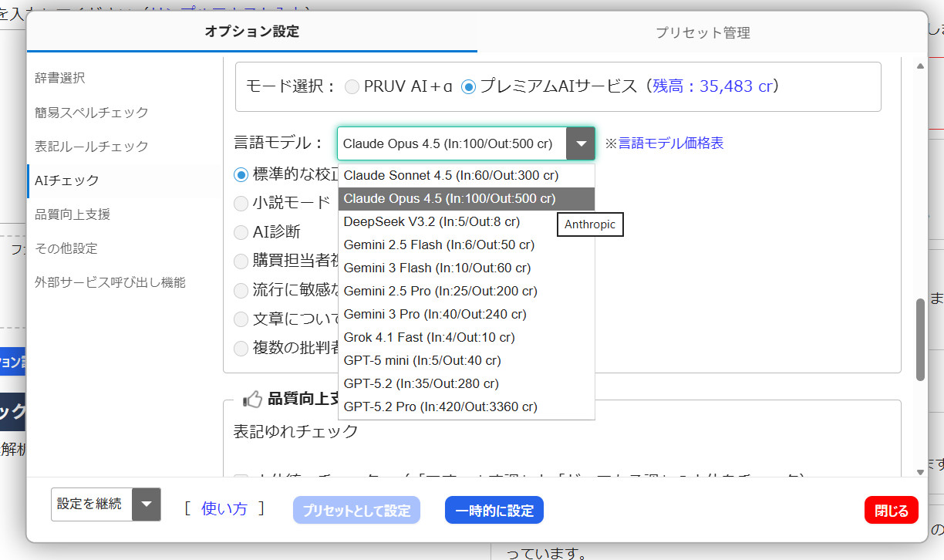The width and height of the screenshot is (944, 560).
Task: Select PRUV AI+α mode radio button
Action: (x=352, y=86)
